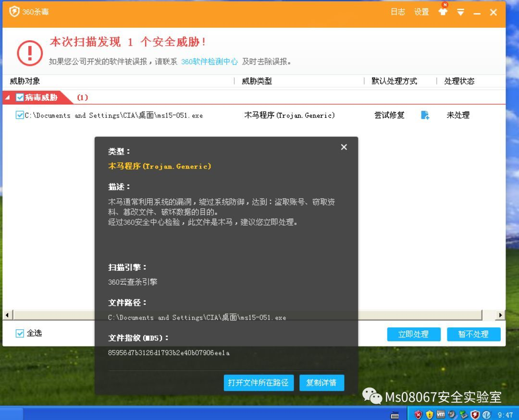The height and width of the screenshot is (420, 519).
Task: Click the file path text in details popup
Action: [x=197, y=317]
